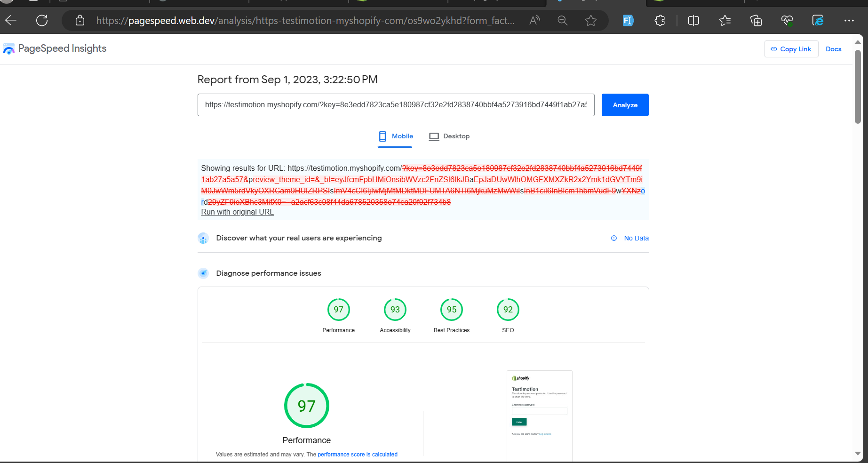The width and height of the screenshot is (868, 463).
Task: Add this page to favorites star
Action: coord(591,20)
